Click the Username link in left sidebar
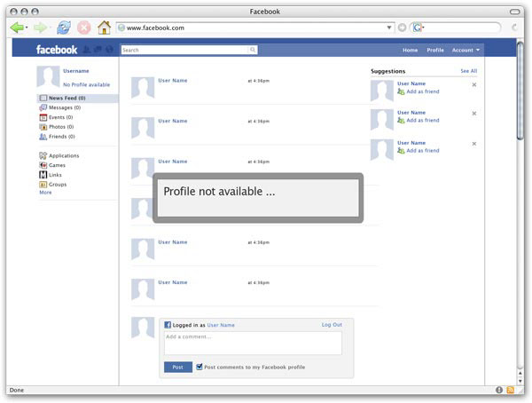532x403 pixels. tap(76, 71)
